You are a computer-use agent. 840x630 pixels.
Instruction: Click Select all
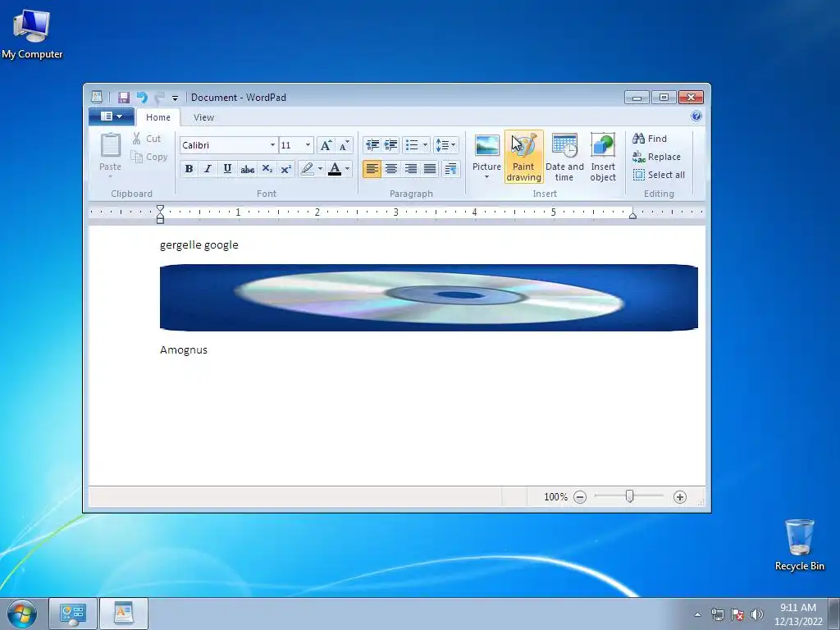coord(659,175)
